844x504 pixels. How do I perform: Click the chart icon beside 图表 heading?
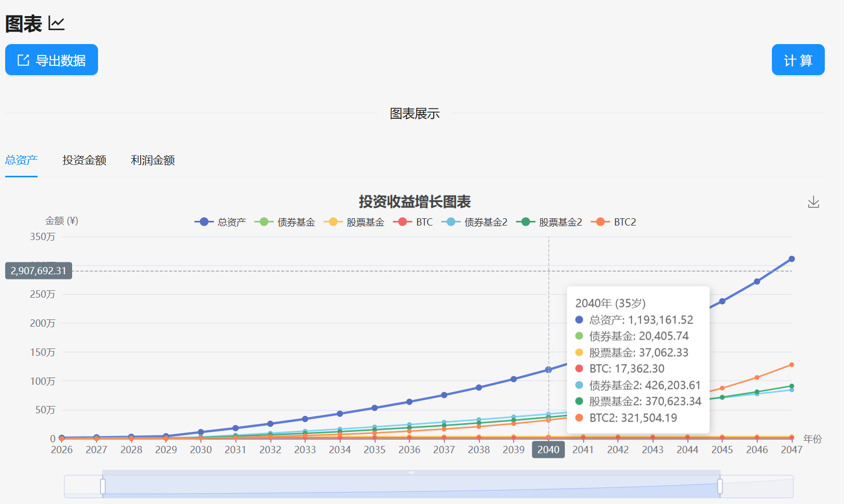click(x=56, y=23)
